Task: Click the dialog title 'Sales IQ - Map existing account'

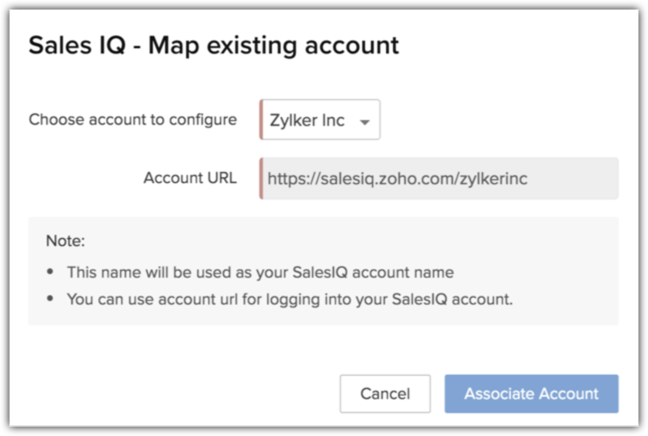Action: click(213, 45)
